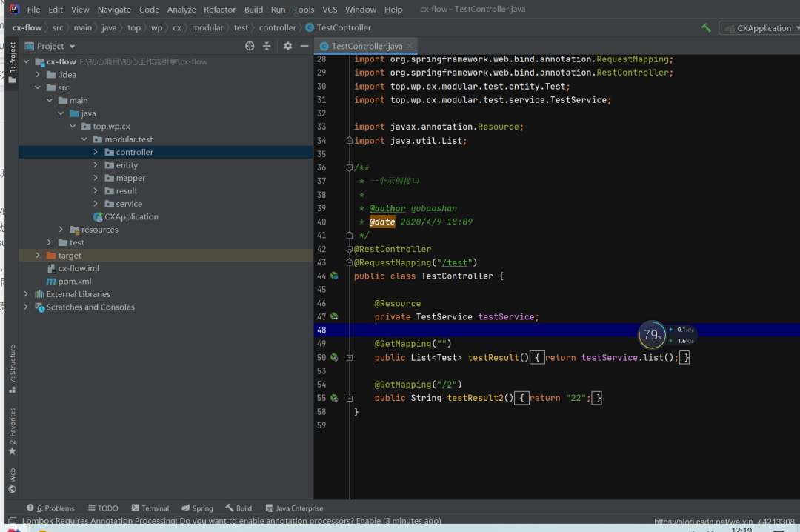This screenshot has height=532, width=800.
Task: Click the 79% network monitor widget
Action: 652,335
